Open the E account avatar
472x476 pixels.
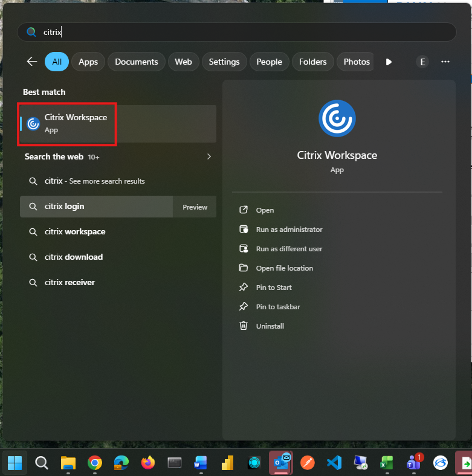point(422,62)
